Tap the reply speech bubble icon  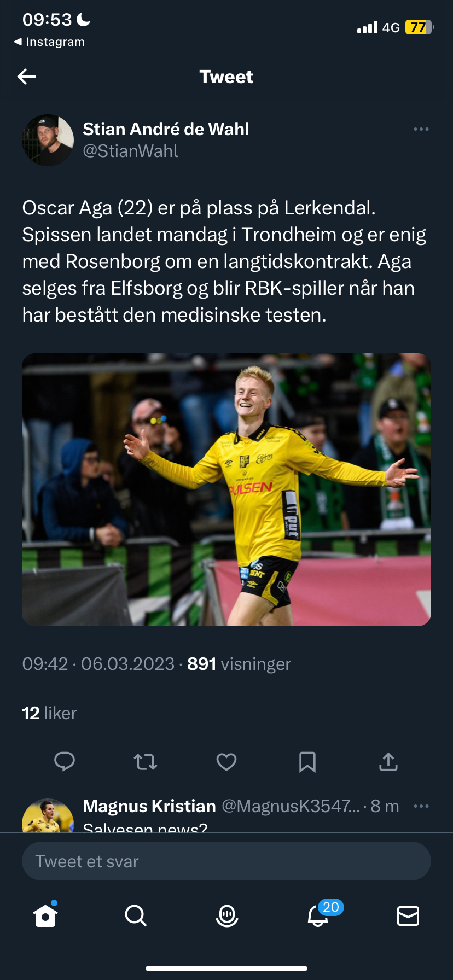click(65, 761)
